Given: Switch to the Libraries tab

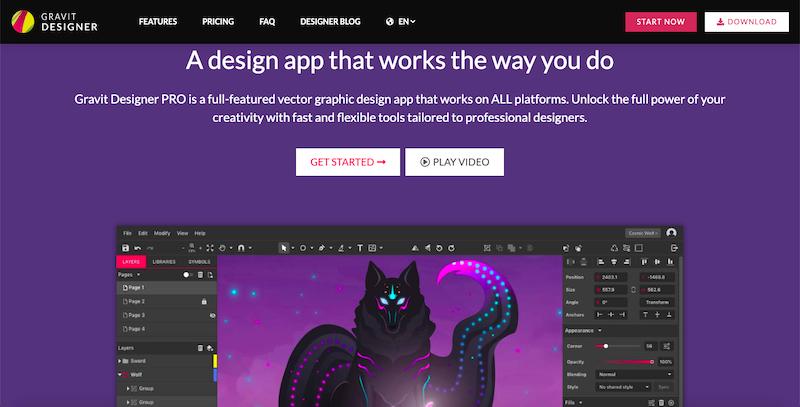Looking at the screenshot, I should coord(164,262).
